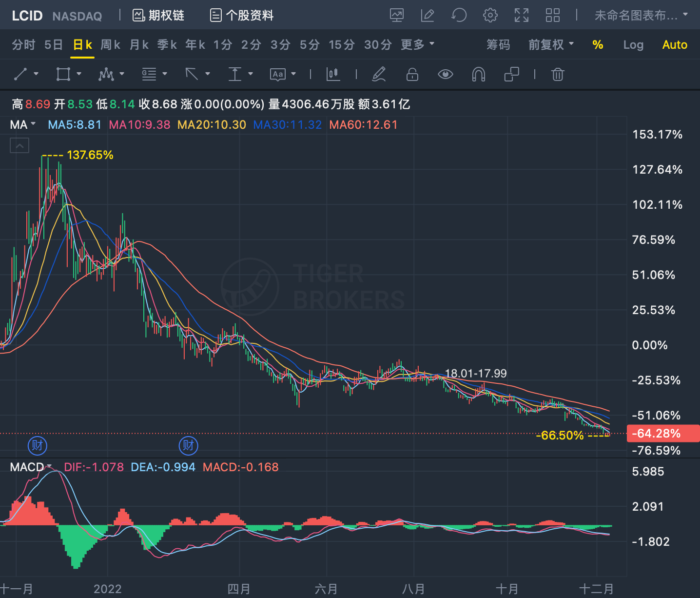Collapse the indicator legend with chevron box
The height and width of the screenshot is (598, 700).
(19, 145)
